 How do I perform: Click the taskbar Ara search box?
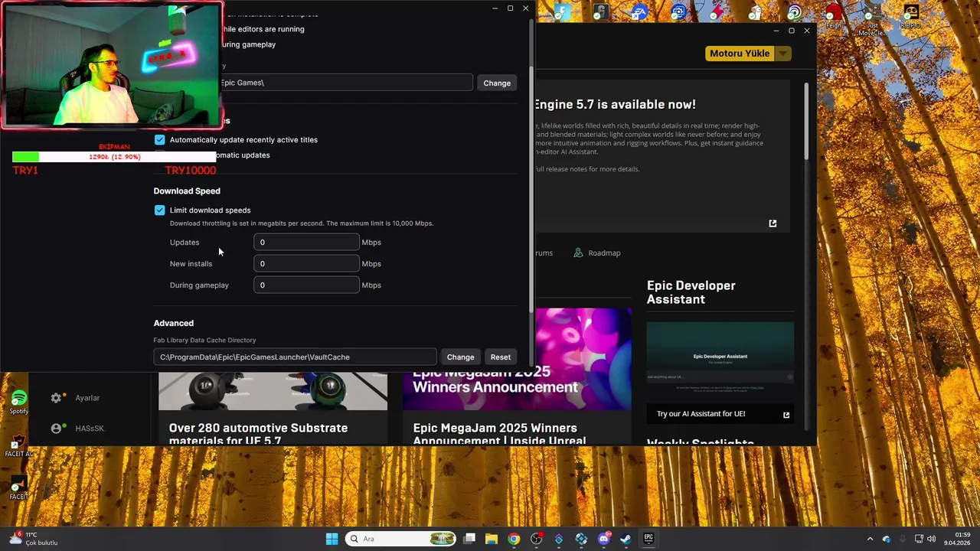click(x=402, y=539)
